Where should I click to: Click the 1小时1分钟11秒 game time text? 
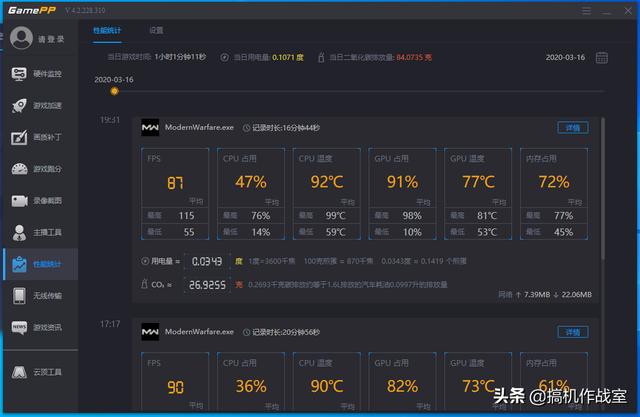[180, 57]
